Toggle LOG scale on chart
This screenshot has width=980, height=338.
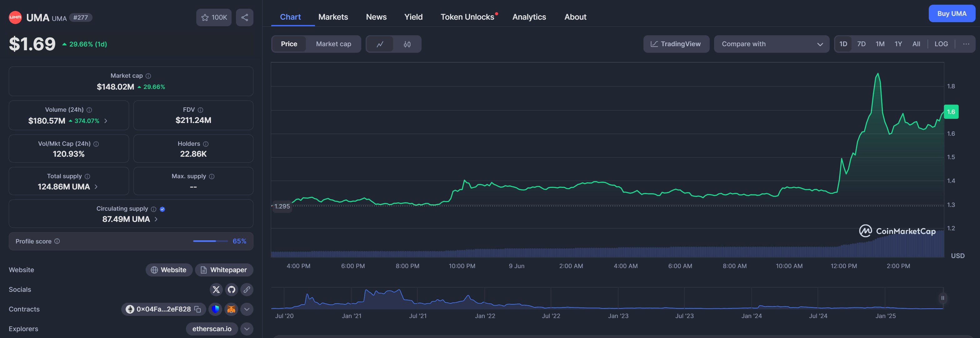click(x=941, y=44)
